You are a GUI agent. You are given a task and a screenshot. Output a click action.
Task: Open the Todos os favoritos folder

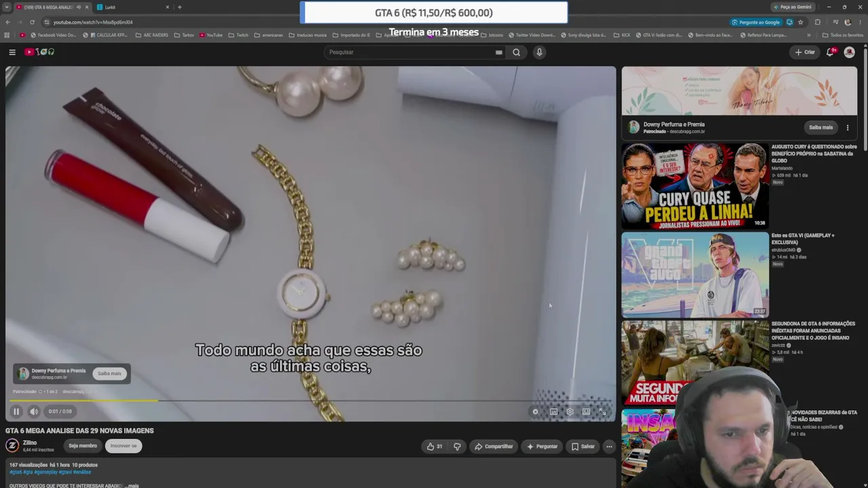[x=843, y=35]
